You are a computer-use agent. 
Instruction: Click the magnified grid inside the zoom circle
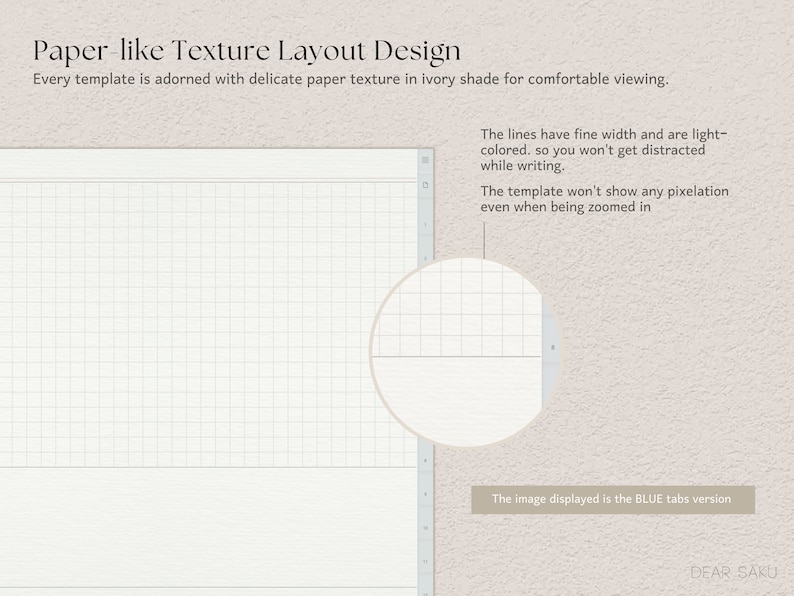coord(458,309)
